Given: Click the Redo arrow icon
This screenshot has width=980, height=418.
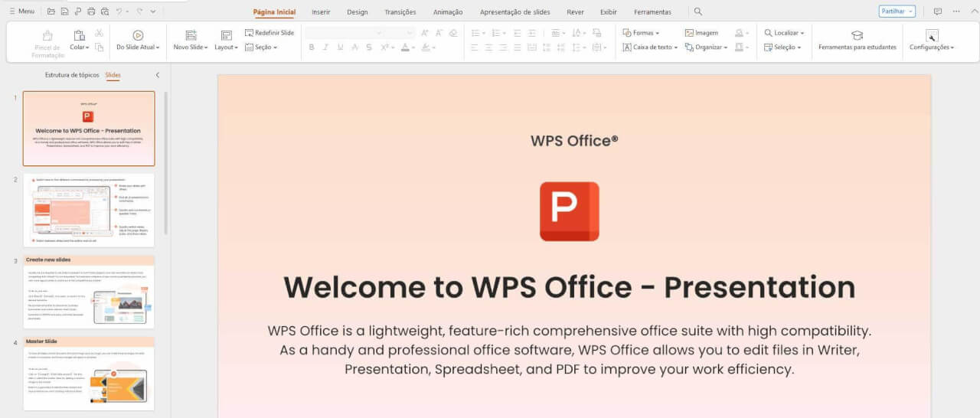Looking at the screenshot, I should tap(139, 11).
